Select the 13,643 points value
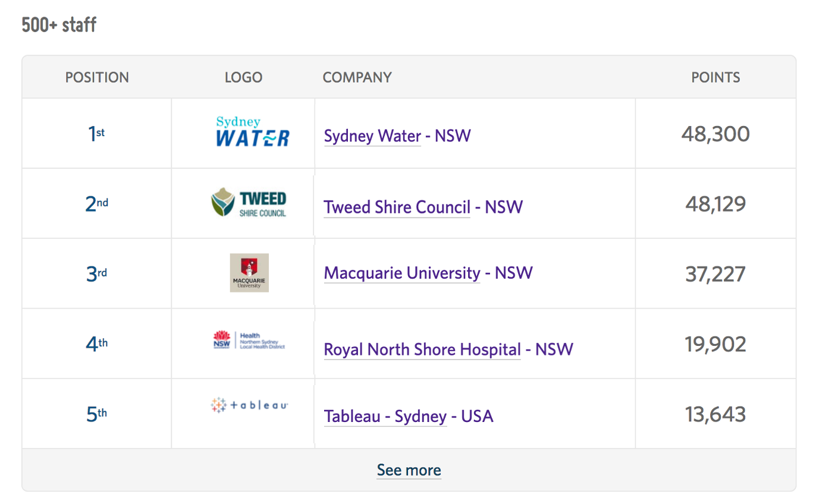Screen dimensions: 816x504 point(715,414)
